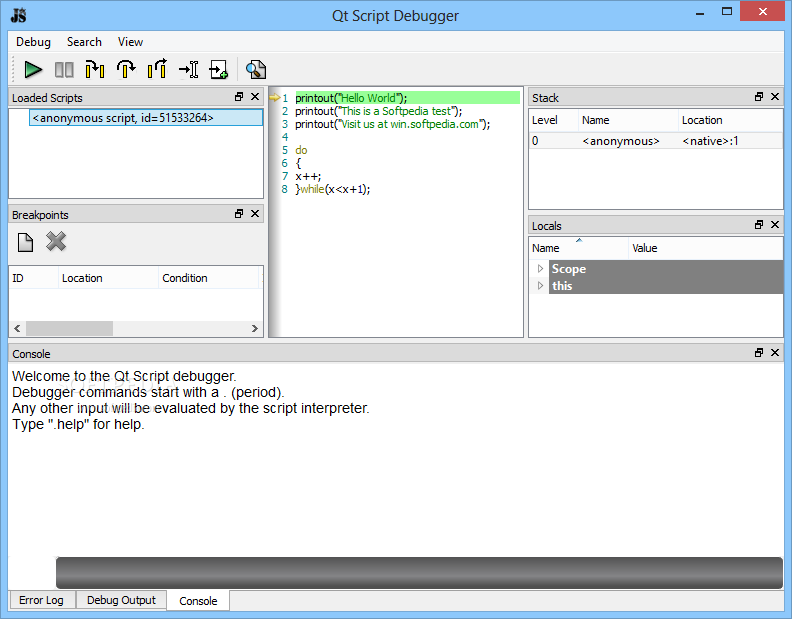Float the Breakpoints panel

pyautogui.click(x=239, y=214)
